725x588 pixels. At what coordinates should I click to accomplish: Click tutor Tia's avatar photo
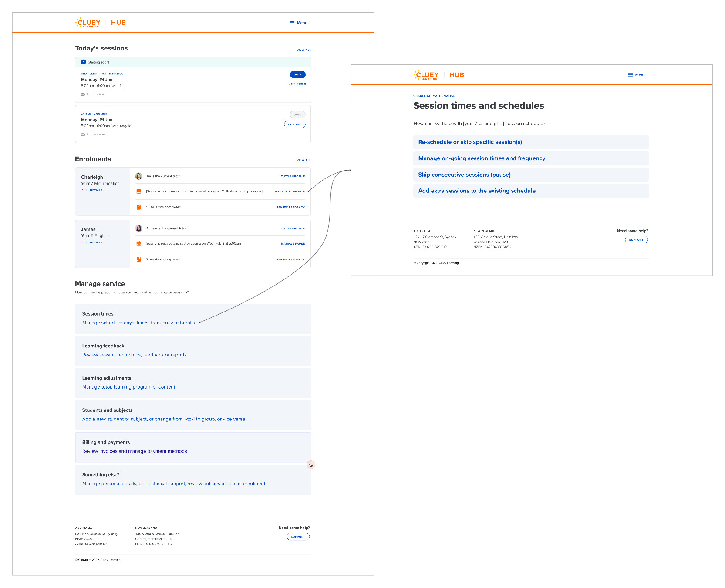[x=138, y=176]
